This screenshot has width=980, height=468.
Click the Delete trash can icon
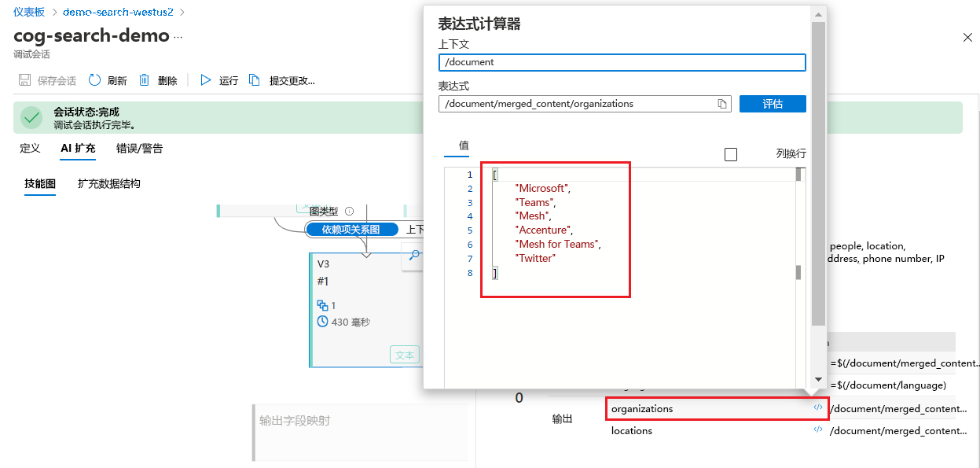[x=145, y=80]
